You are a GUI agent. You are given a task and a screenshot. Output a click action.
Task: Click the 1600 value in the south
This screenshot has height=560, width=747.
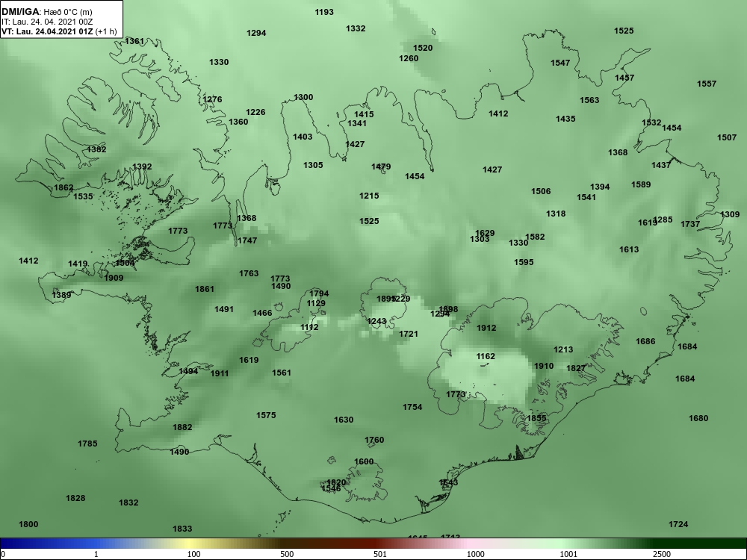pyautogui.click(x=364, y=461)
